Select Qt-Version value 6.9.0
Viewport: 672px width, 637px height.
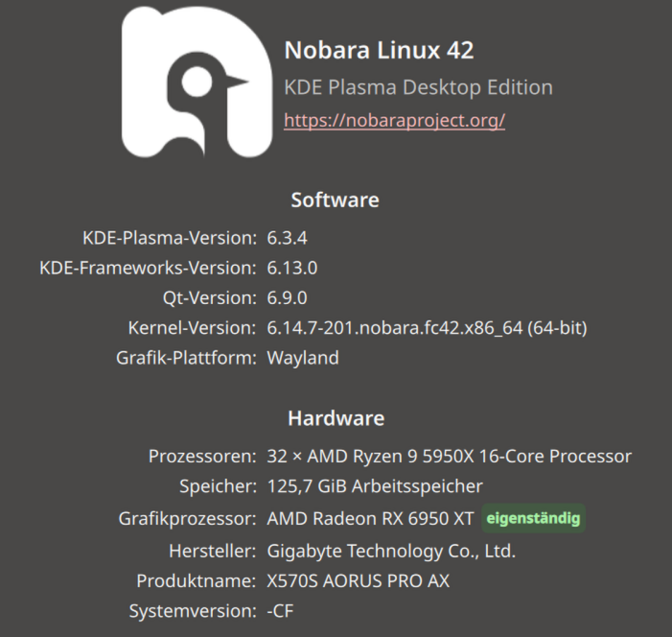pyautogui.click(x=287, y=298)
